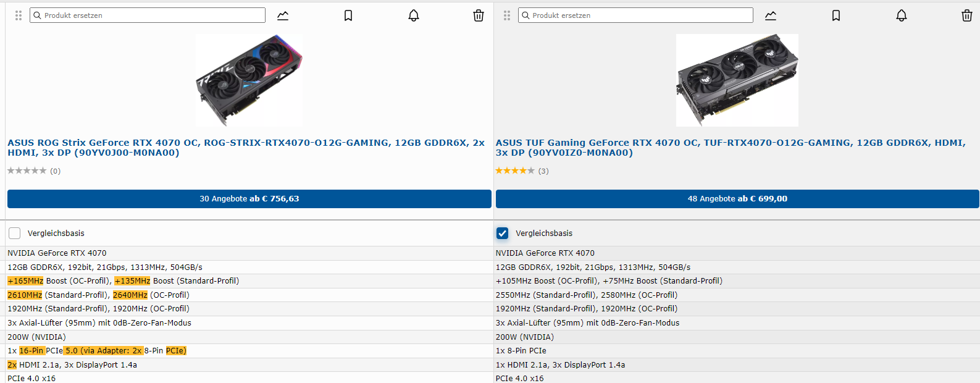The image size is (980, 383).
Task: Select highlighted 16-Pin connector text
Action: tap(31, 351)
